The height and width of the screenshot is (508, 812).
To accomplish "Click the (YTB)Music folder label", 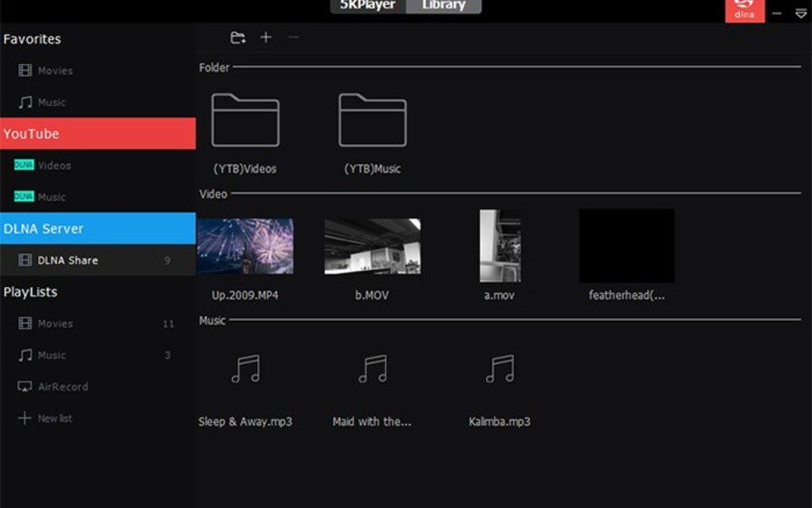I will (x=373, y=168).
